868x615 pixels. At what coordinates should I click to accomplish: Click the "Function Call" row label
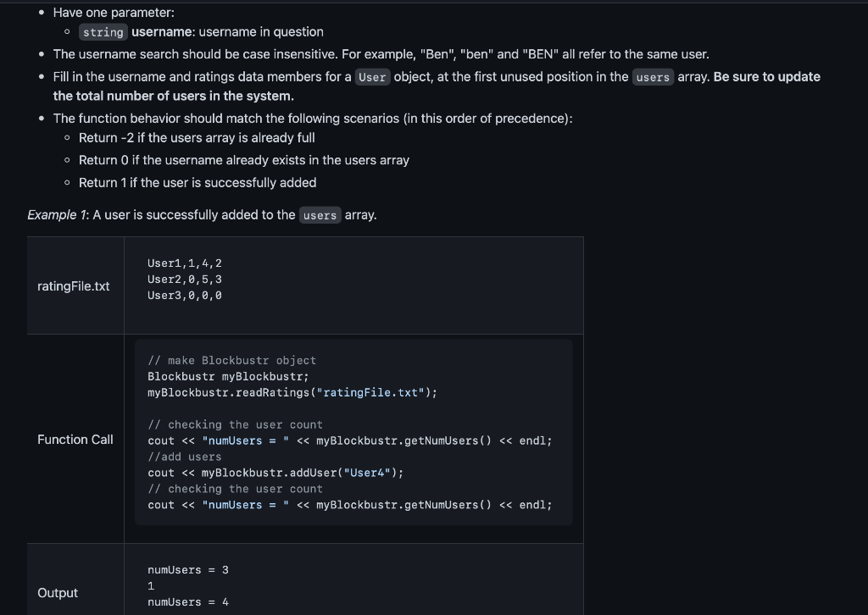point(75,440)
